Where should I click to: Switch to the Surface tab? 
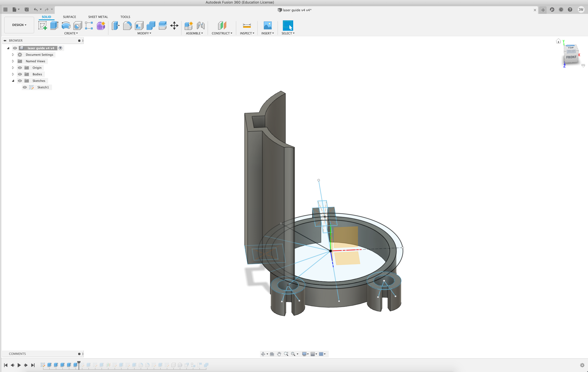(x=69, y=17)
